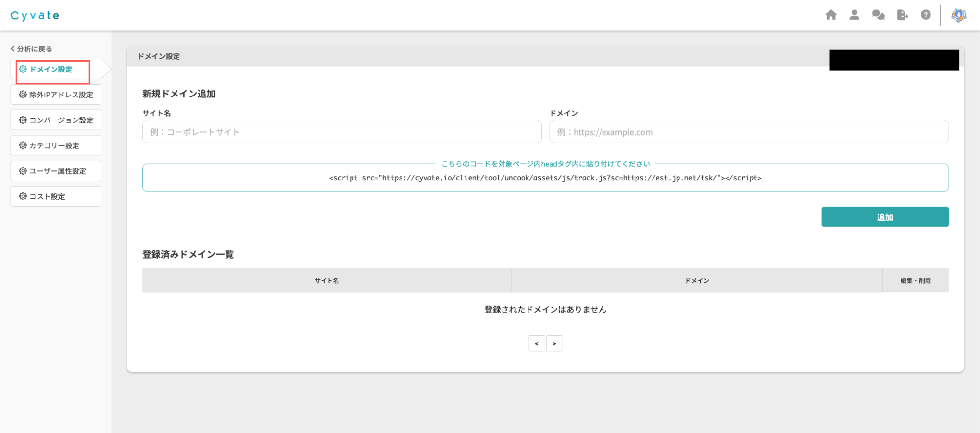The width and height of the screenshot is (980, 433).
Task: Click gear icon beside ユーザー属性設定
Action: coord(23,171)
